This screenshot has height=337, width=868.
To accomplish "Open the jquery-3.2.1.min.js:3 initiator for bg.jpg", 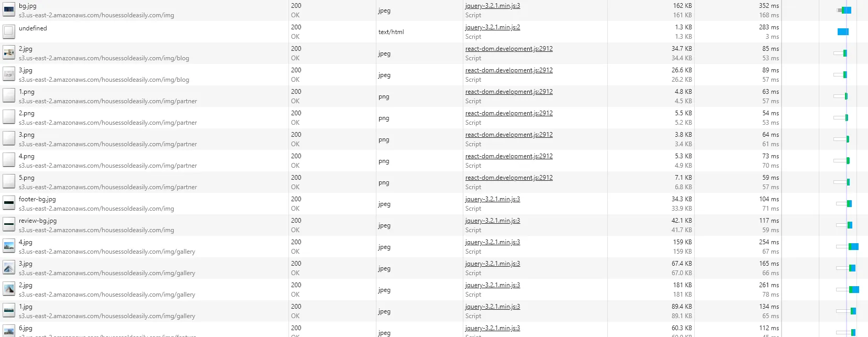I will (x=493, y=6).
